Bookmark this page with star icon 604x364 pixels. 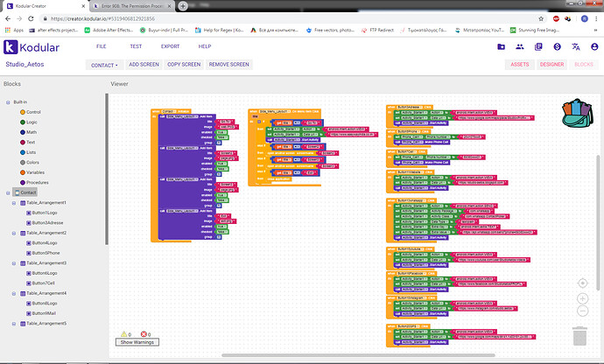(x=541, y=18)
